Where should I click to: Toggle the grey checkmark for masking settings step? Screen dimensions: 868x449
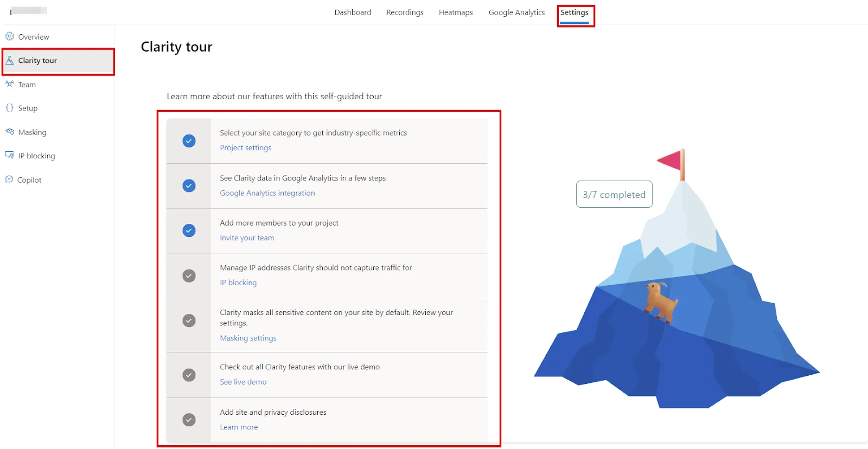click(x=189, y=320)
